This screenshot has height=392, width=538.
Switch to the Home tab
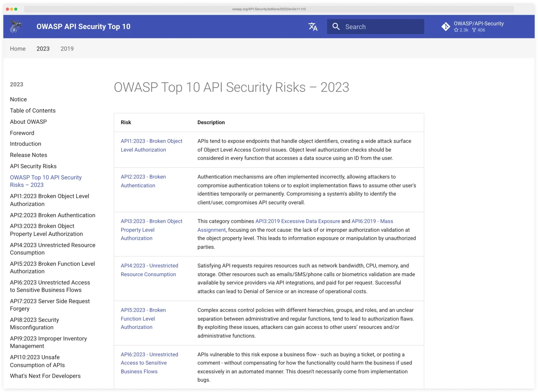(x=18, y=49)
